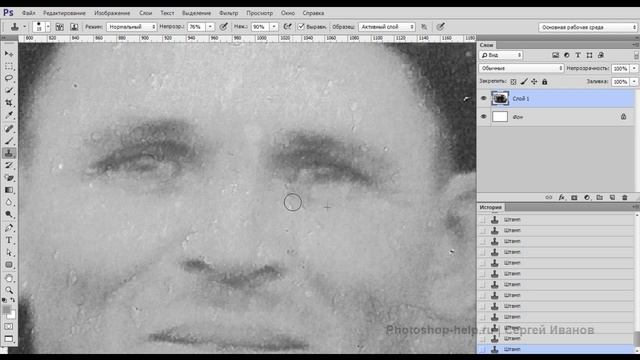Open the layer filter Вид dropdown
The image size is (640, 360).
click(501, 55)
